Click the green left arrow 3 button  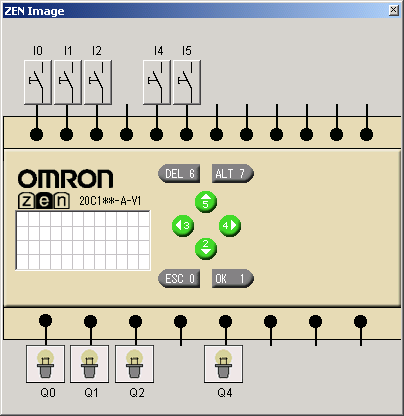[183, 226]
